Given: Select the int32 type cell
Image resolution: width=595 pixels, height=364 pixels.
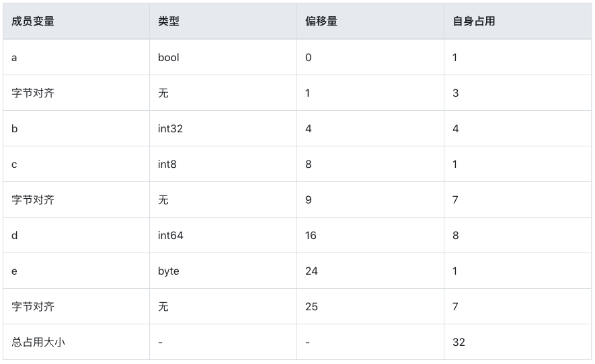Looking at the screenshot, I should 170,129.
